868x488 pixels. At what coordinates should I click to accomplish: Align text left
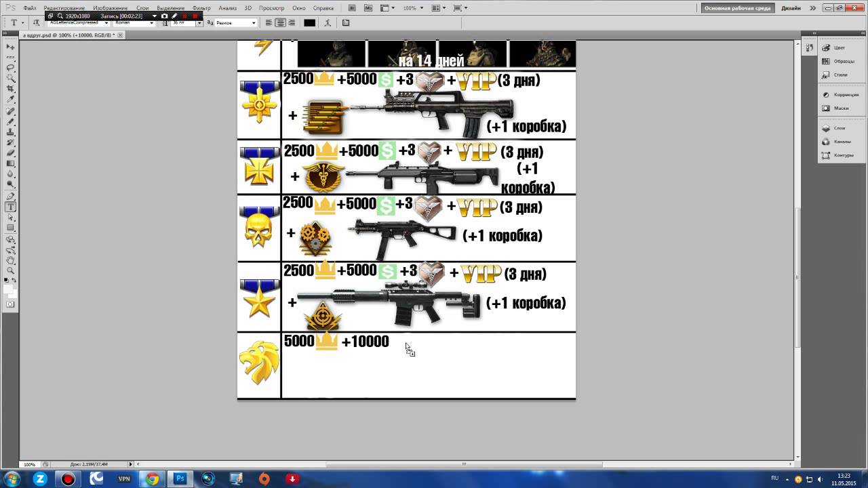click(x=269, y=22)
